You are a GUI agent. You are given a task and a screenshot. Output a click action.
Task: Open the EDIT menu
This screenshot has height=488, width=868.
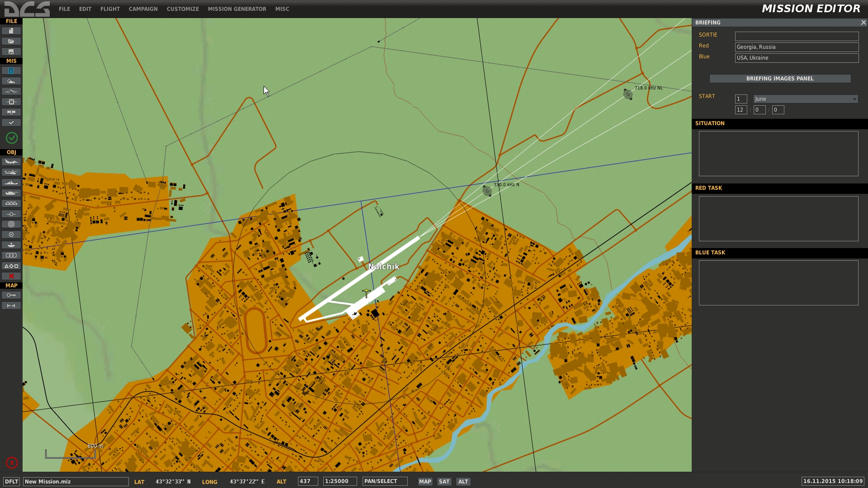85,9
